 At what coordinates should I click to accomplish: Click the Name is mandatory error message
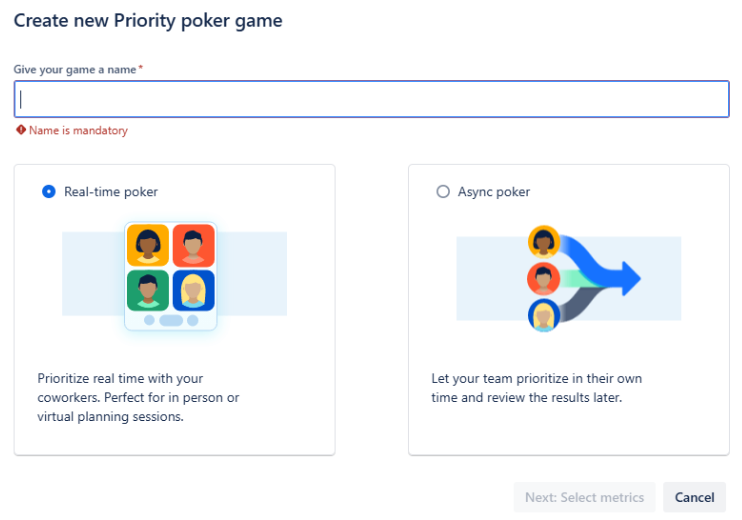tap(78, 131)
